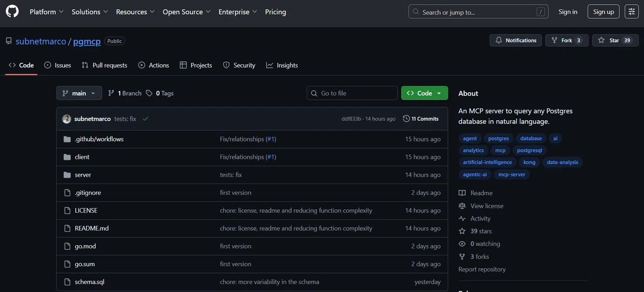Click the eye icon next to 0 watching

[x=462, y=244]
